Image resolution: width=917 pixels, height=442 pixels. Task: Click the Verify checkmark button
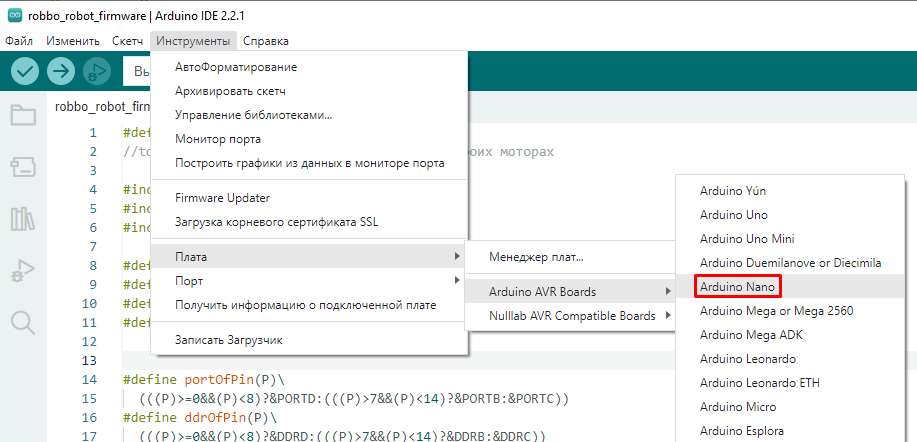[25, 71]
